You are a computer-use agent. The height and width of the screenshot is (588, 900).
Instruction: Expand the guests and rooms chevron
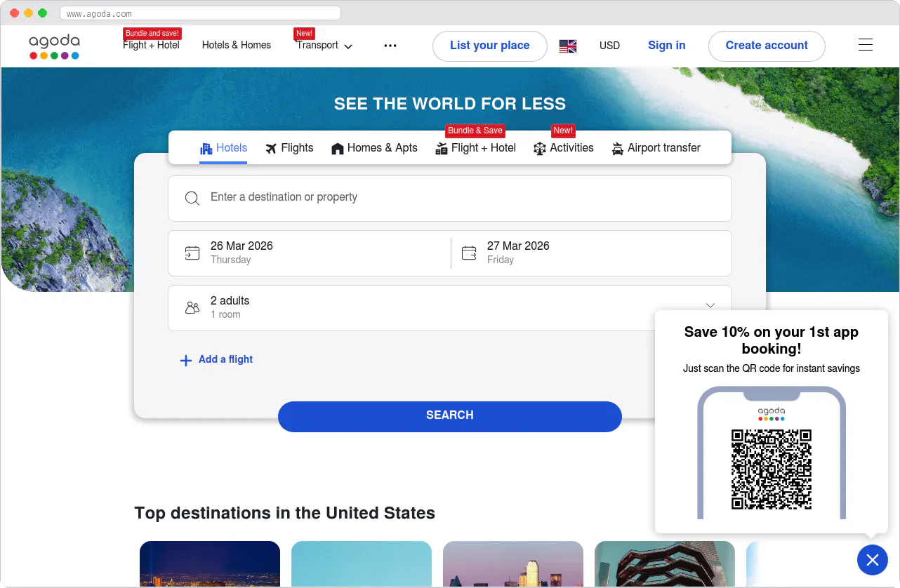tap(710, 306)
